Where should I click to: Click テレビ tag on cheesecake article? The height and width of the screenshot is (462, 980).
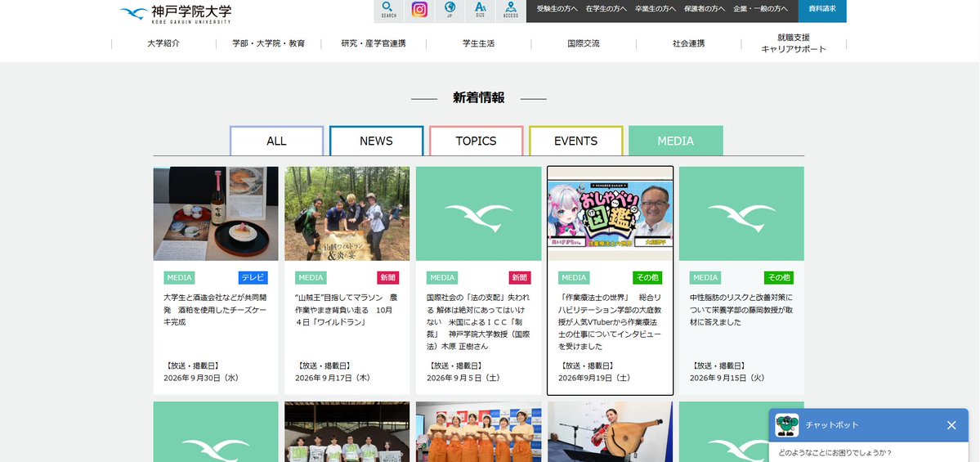click(253, 277)
